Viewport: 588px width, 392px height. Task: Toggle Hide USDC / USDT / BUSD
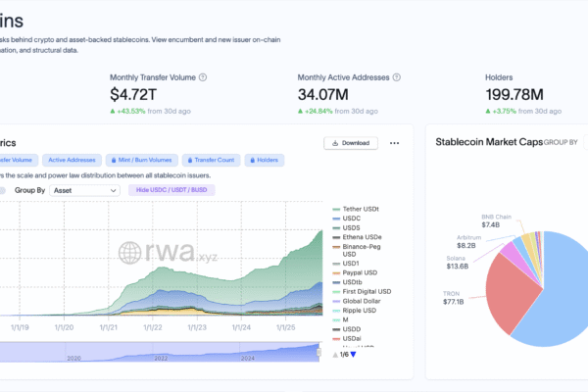(171, 190)
